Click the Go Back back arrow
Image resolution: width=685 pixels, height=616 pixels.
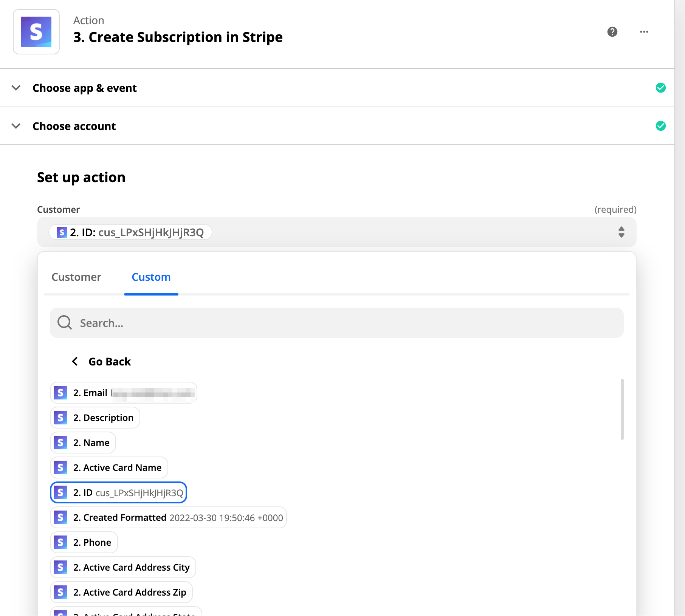(75, 362)
